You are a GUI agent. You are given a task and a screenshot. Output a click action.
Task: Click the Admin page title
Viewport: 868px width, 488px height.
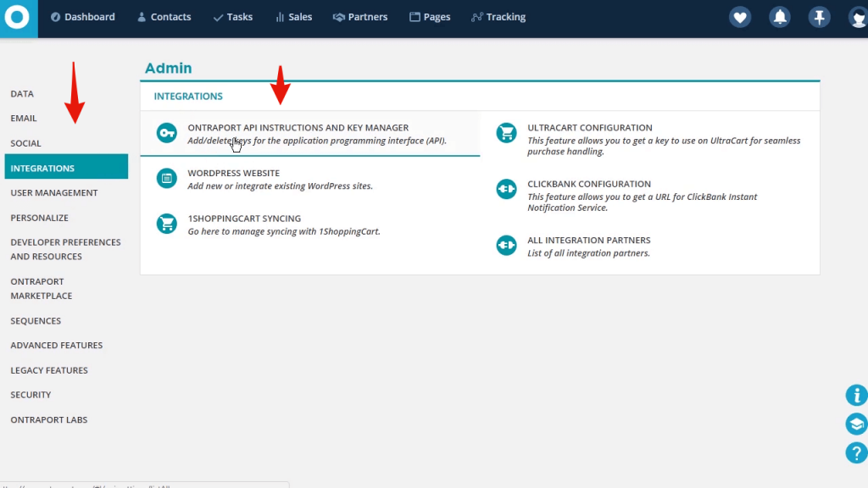point(169,68)
